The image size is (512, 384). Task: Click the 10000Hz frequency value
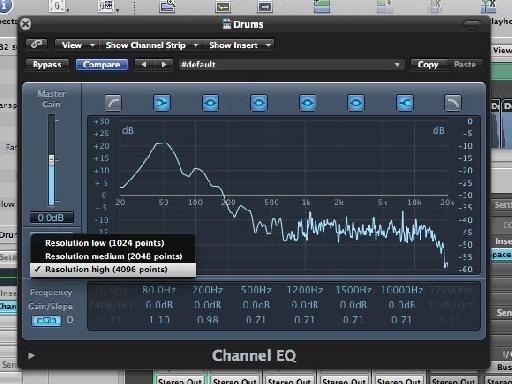point(402,290)
